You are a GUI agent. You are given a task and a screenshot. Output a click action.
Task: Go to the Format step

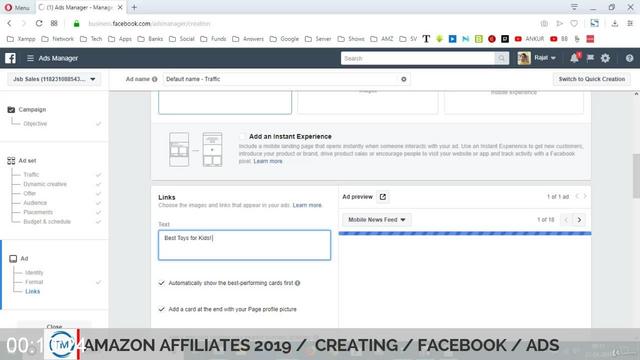34,282
